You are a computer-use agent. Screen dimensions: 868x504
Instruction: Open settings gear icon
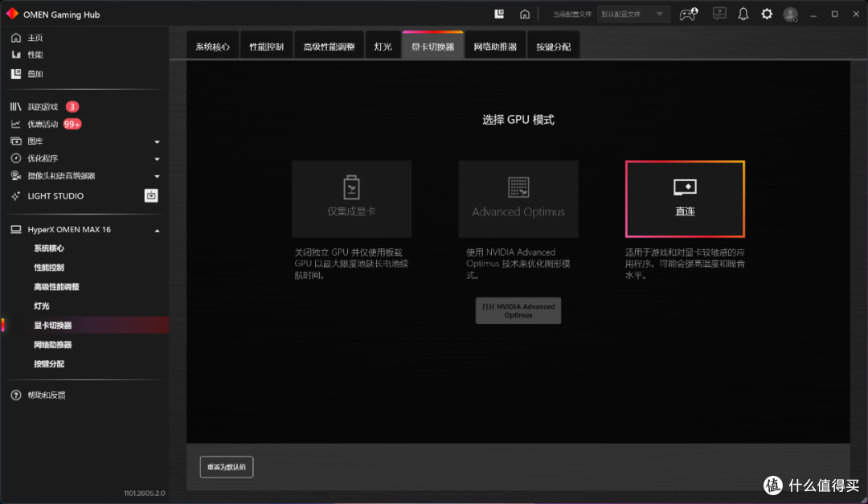click(767, 14)
